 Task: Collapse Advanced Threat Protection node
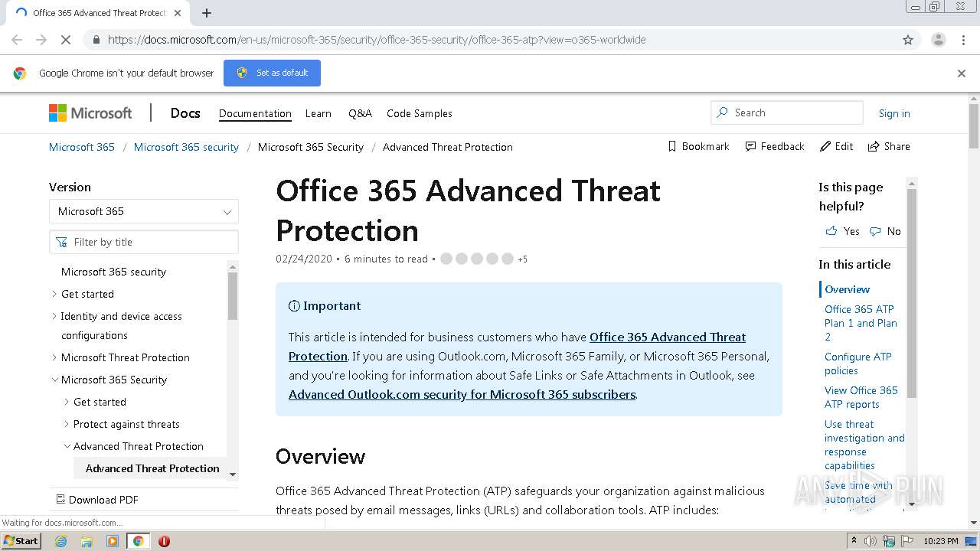point(67,446)
